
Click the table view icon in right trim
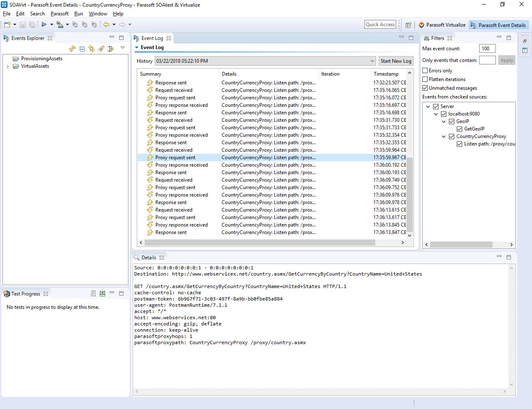[525, 50]
